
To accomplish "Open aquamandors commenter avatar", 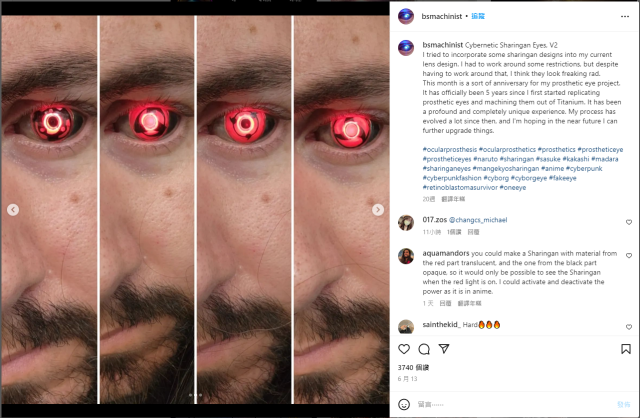I will click(x=406, y=256).
